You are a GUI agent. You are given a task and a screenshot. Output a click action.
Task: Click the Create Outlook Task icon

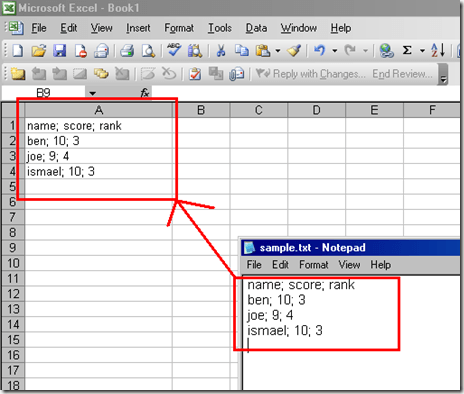[195, 74]
